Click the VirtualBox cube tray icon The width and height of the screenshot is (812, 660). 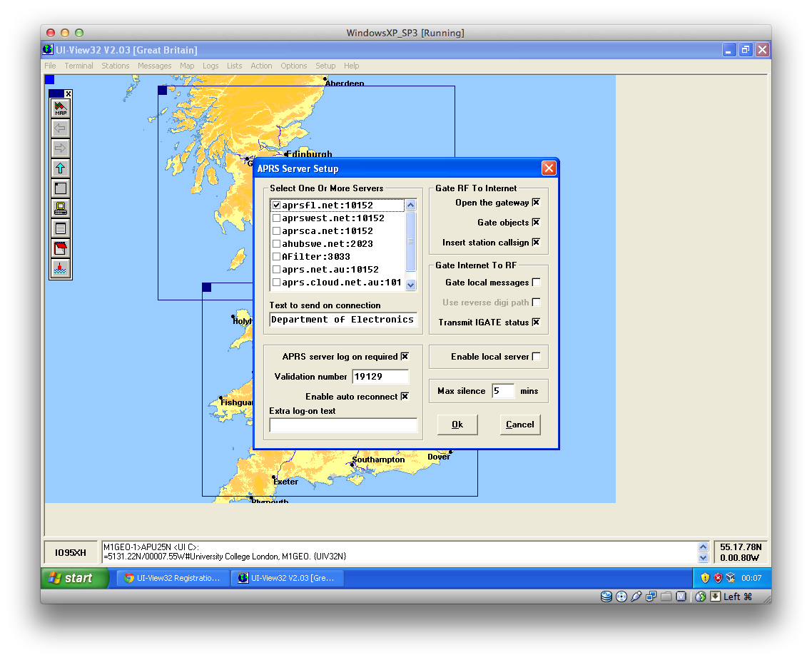tap(731, 578)
